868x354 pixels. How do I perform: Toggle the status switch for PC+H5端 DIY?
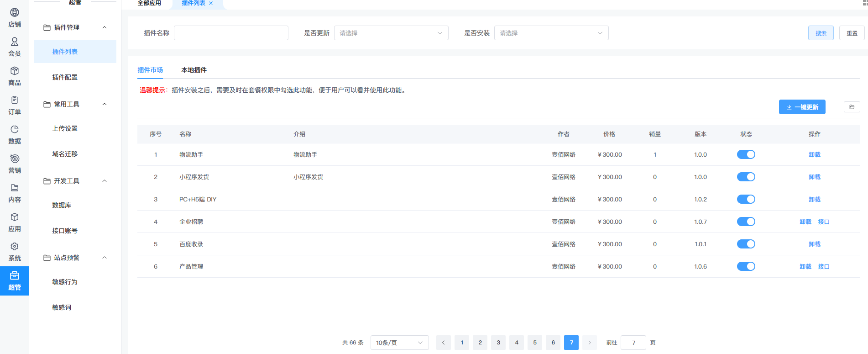(746, 199)
